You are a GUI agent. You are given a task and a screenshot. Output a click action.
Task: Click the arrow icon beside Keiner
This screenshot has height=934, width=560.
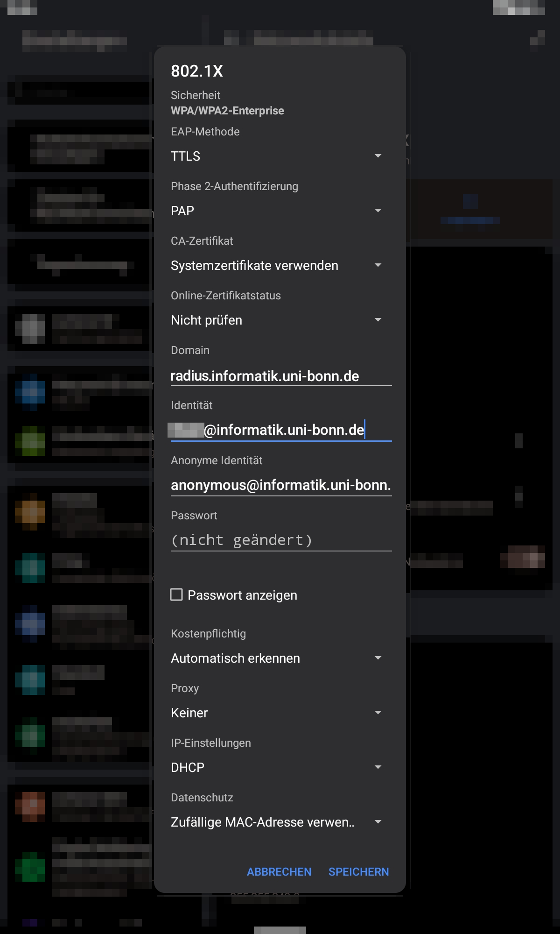[378, 713]
